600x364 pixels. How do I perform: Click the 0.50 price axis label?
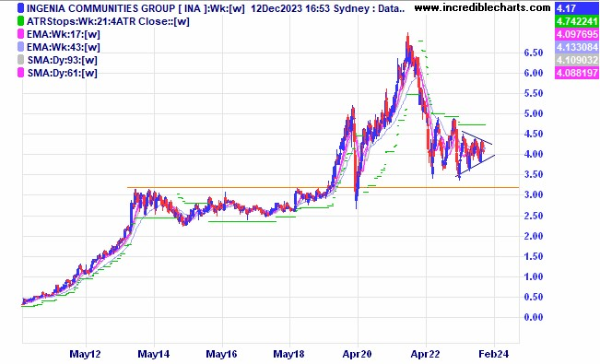click(534, 297)
